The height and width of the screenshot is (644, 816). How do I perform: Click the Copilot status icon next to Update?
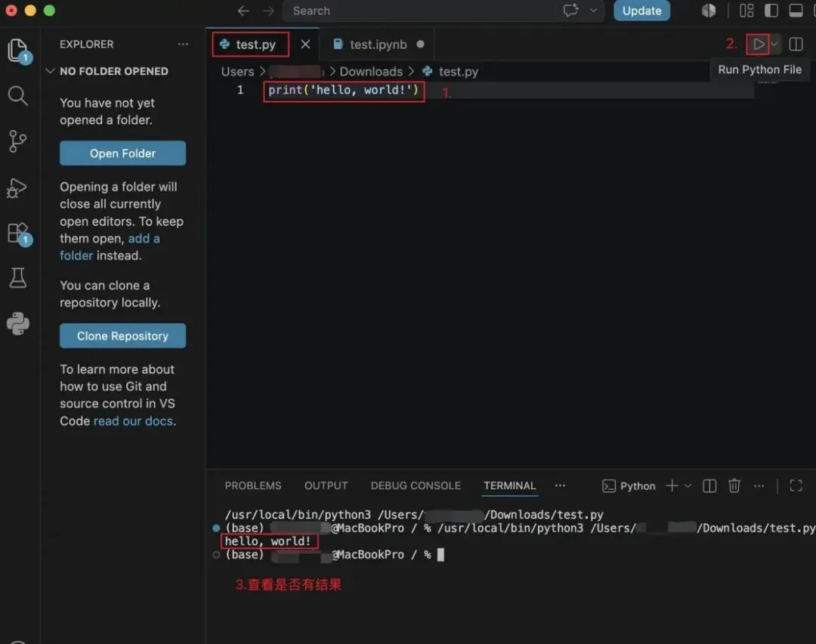click(x=708, y=11)
